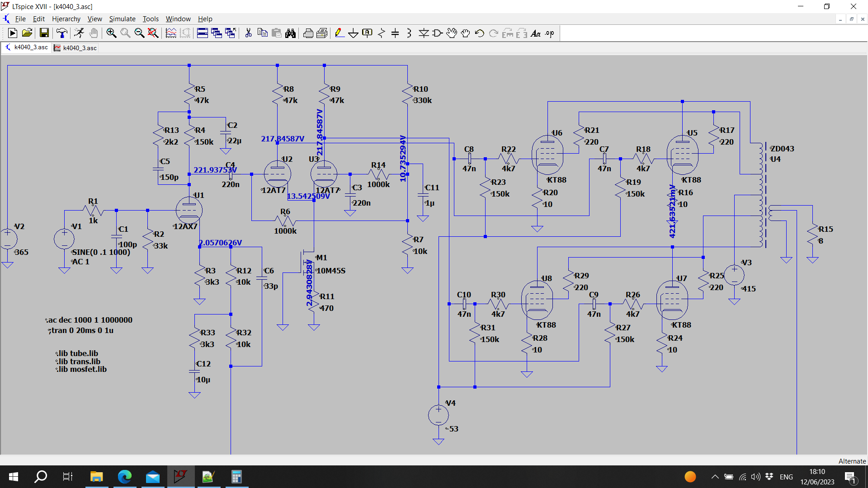Select the Copy tool in the toolbar
Screen dimensions: 868x488
(x=262, y=33)
